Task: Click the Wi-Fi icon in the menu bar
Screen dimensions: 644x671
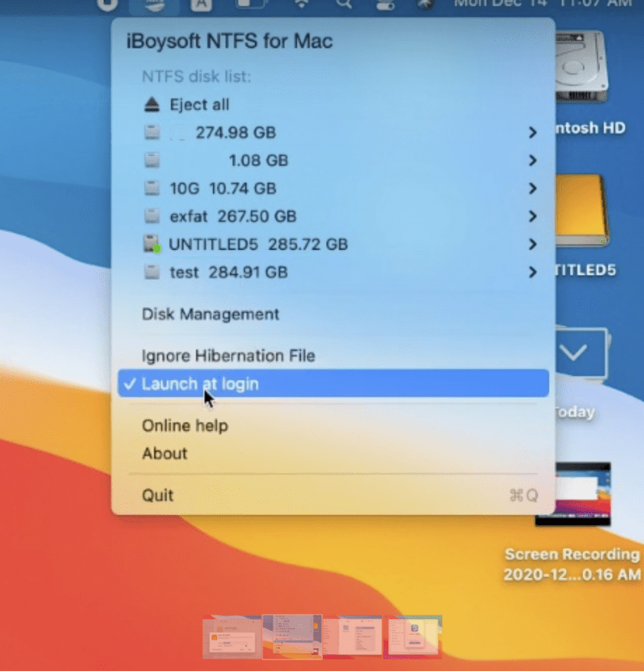Action: click(302, 3)
